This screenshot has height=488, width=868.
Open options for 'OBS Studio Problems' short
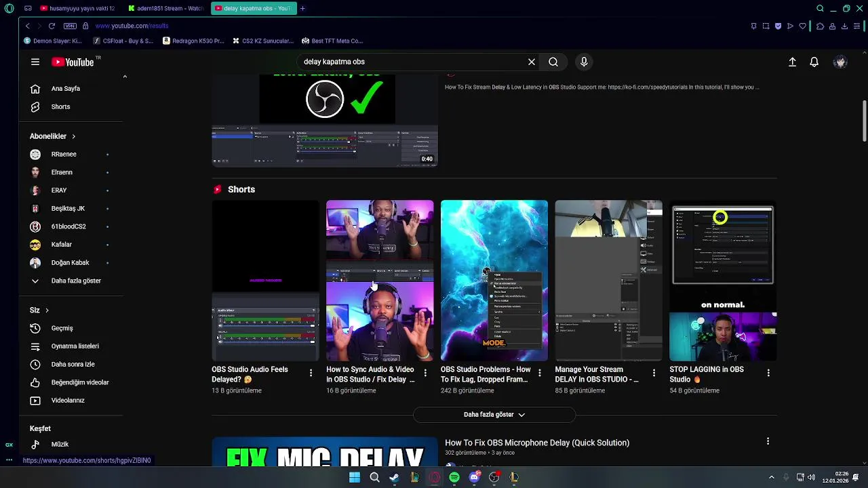click(x=540, y=373)
